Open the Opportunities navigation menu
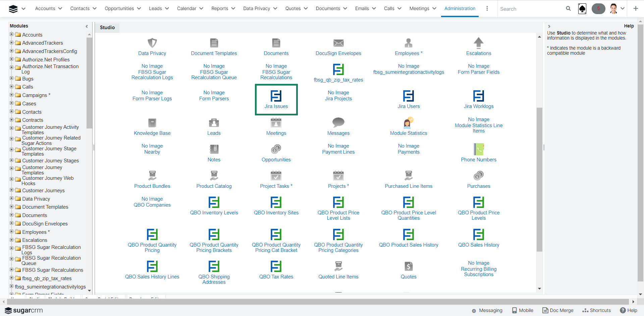644x316 pixels. point(122,9)
